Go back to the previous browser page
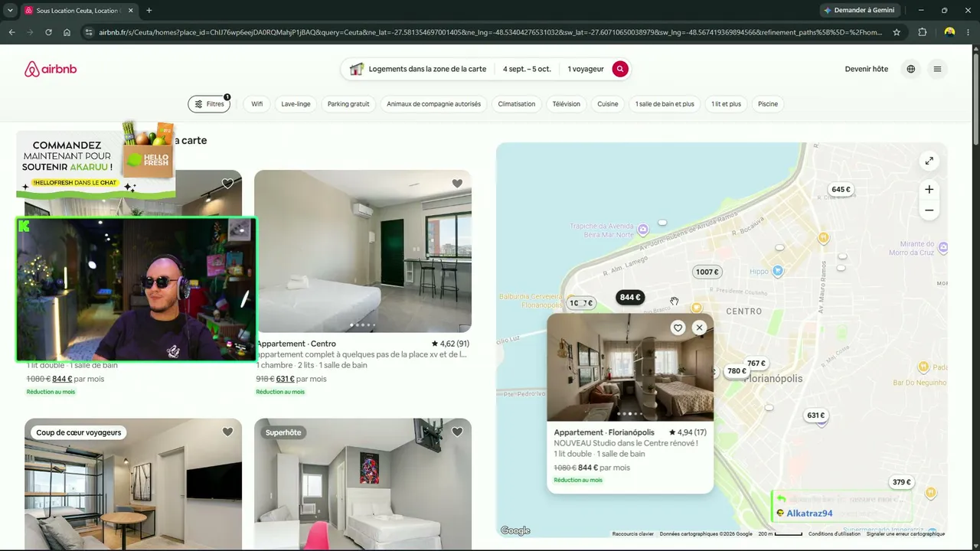Image resolution: width=980 pixels, height=551 pixels. 11,32
